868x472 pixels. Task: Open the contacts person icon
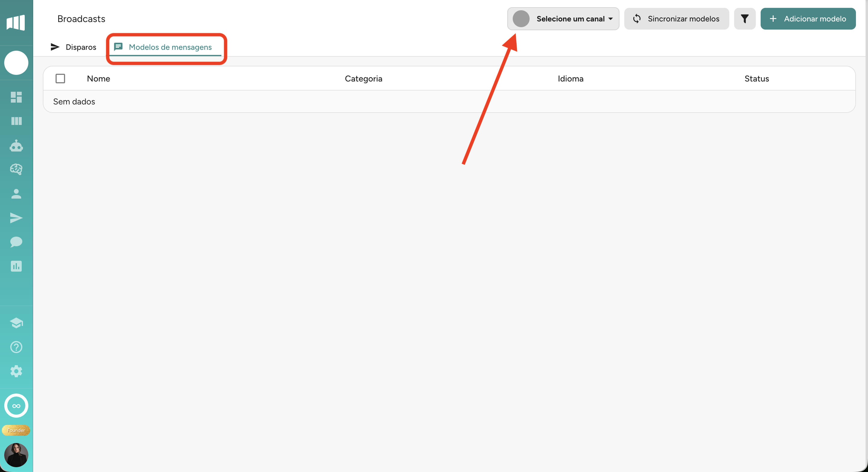(16, 194)
